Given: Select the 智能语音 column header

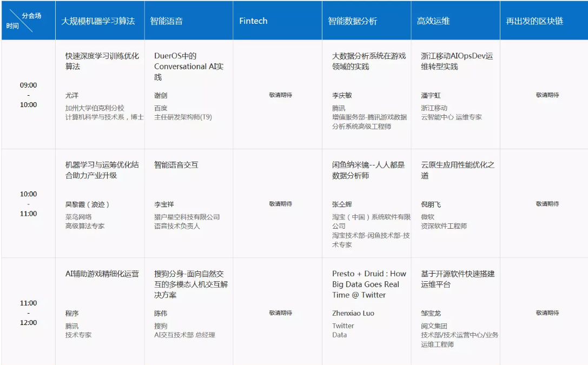Looking at the screenshot, I should (189, 21).
